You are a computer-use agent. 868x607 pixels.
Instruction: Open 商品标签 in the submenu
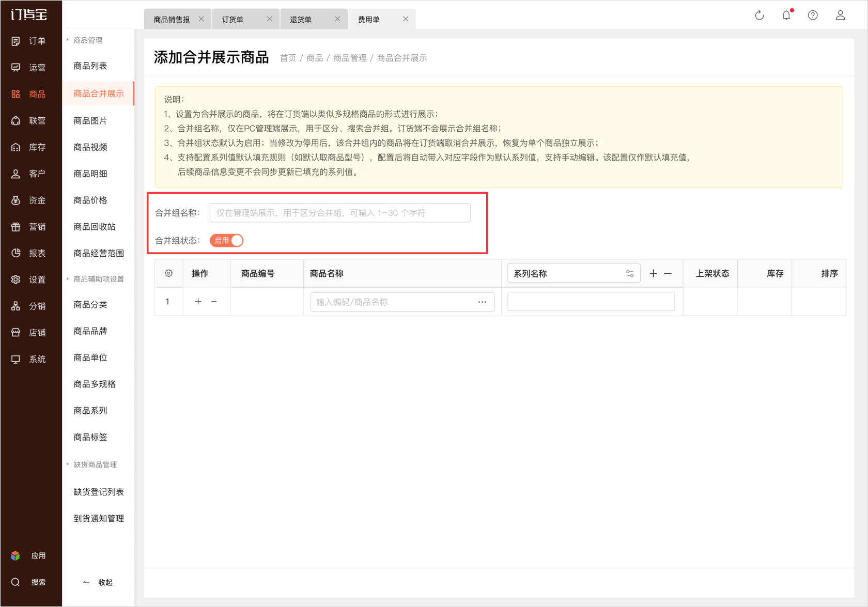pyautogui.click(x=90, y=437)
